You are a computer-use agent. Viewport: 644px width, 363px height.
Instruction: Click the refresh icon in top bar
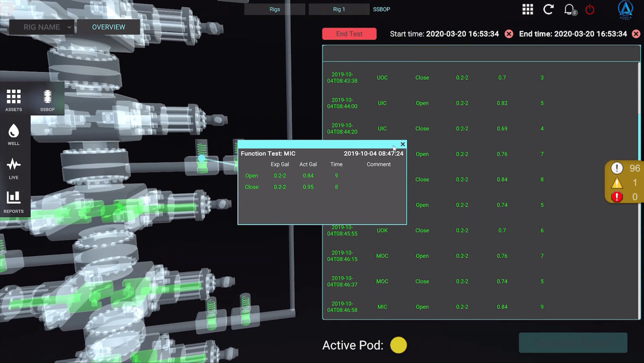(548, 10)
